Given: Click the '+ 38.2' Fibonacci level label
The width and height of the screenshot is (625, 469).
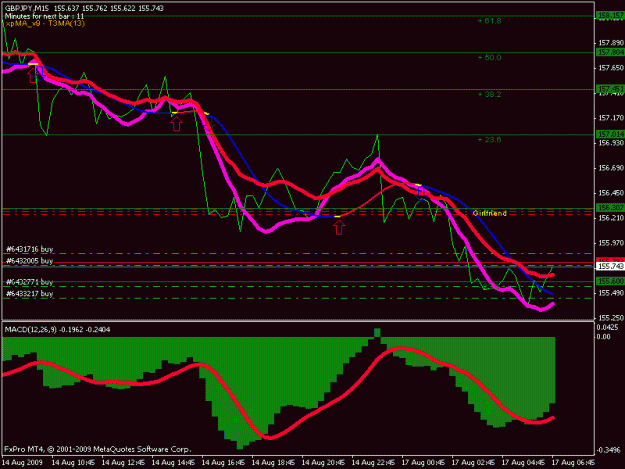Looking at the screenshot, I should pos(489,94).
